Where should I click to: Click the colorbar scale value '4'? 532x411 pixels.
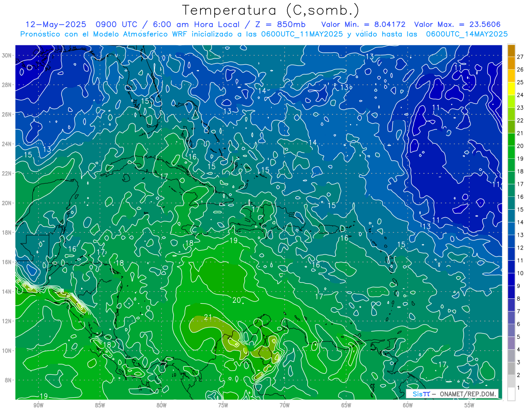click(519, 350)
